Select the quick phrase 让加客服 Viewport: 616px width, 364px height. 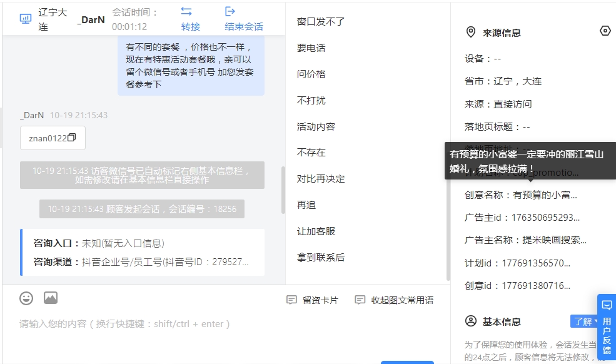tap(316, 231)
